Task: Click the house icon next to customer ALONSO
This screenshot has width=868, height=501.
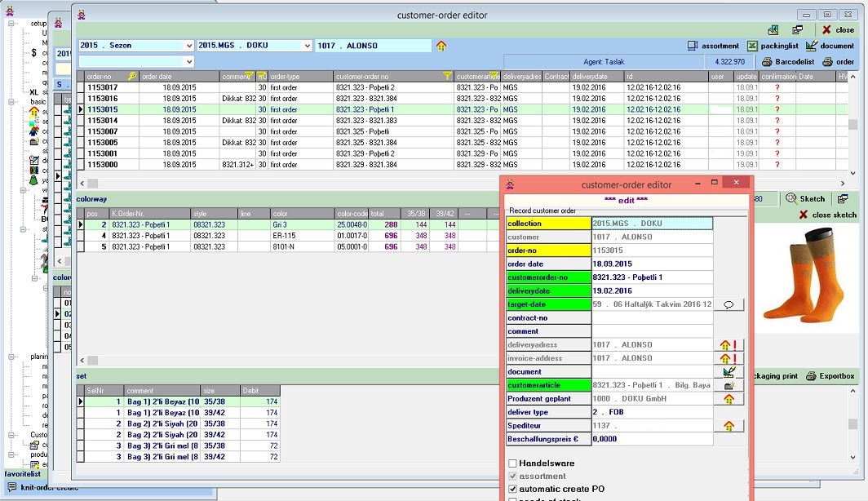Action: 441,46
